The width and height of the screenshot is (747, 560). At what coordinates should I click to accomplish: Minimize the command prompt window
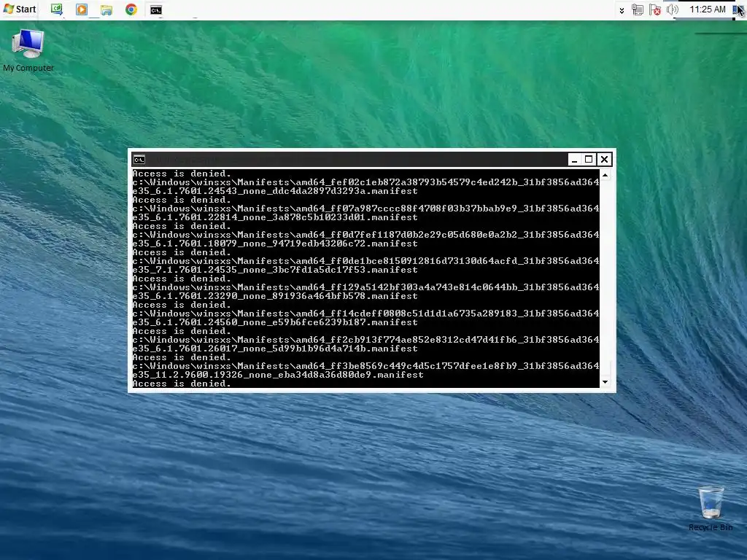coord(575,160)
